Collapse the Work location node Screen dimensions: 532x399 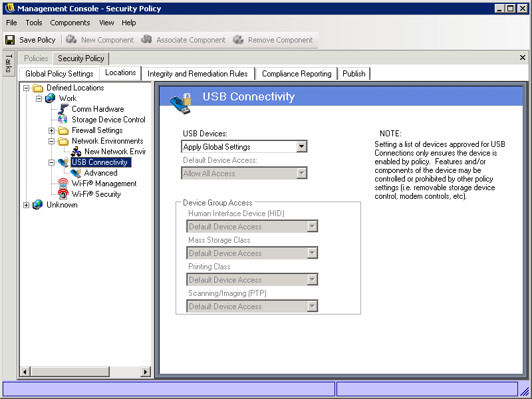pyautogui.click(x=39, y=98)
